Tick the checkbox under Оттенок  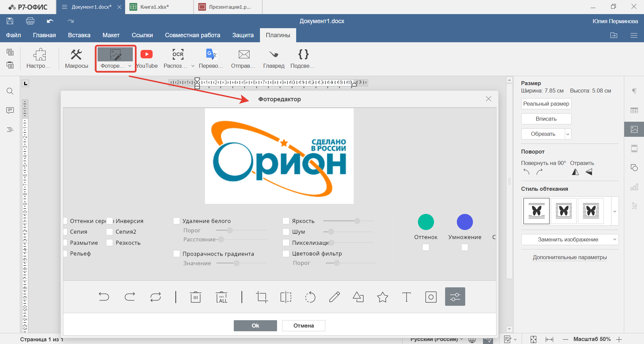coord(426,247)
